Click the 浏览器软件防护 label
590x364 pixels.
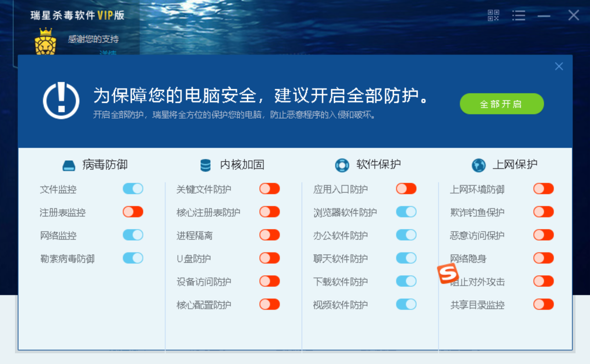tap(345, 213)
